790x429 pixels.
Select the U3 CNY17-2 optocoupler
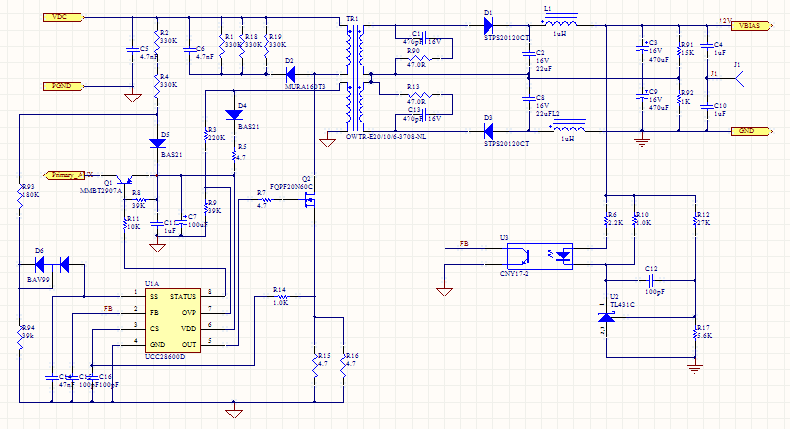point(540,256)
